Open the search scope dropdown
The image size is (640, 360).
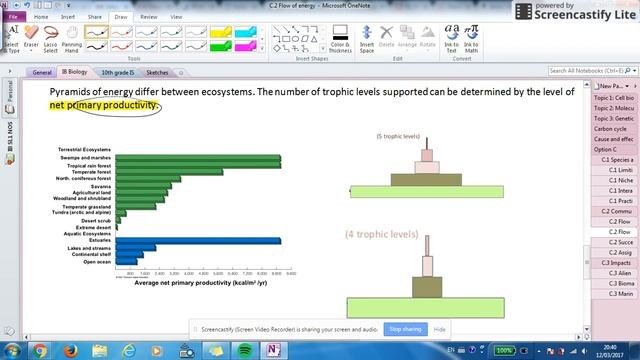(635, 71)
